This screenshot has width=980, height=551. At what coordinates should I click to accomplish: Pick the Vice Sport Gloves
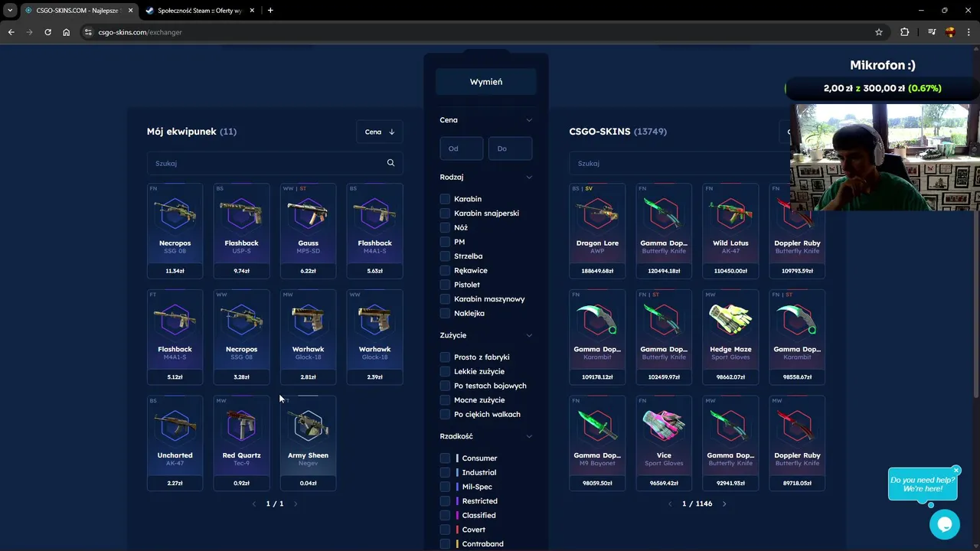click(664, 443)
